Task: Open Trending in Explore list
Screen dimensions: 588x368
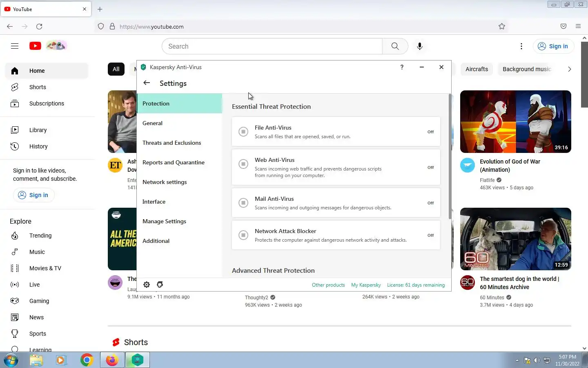Action: click(x=47, y=236)
